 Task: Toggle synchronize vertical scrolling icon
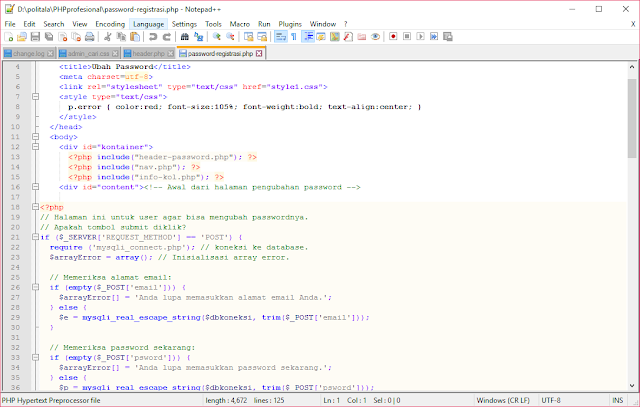(249, 37)
